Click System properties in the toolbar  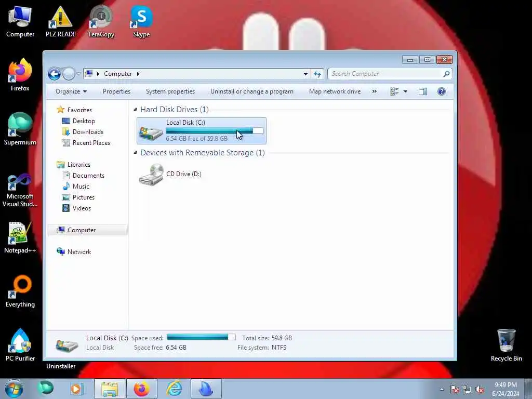[x=170, y=91]
